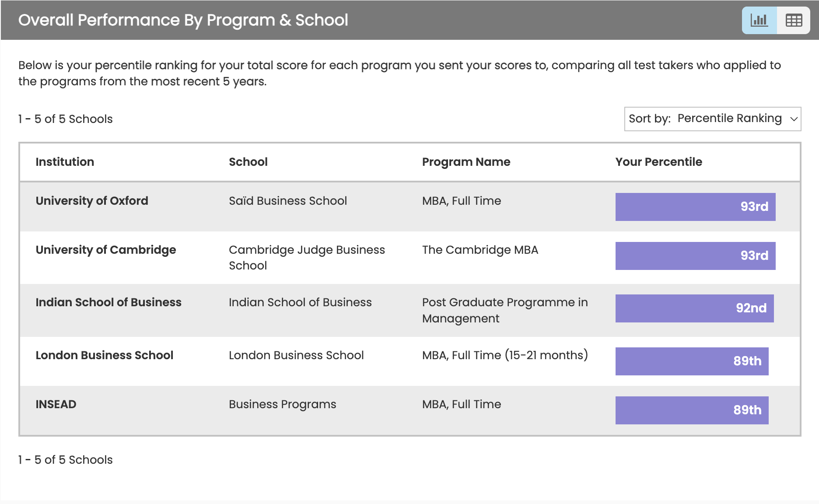Open the Sort by dropdown

[x=712, y=119]
